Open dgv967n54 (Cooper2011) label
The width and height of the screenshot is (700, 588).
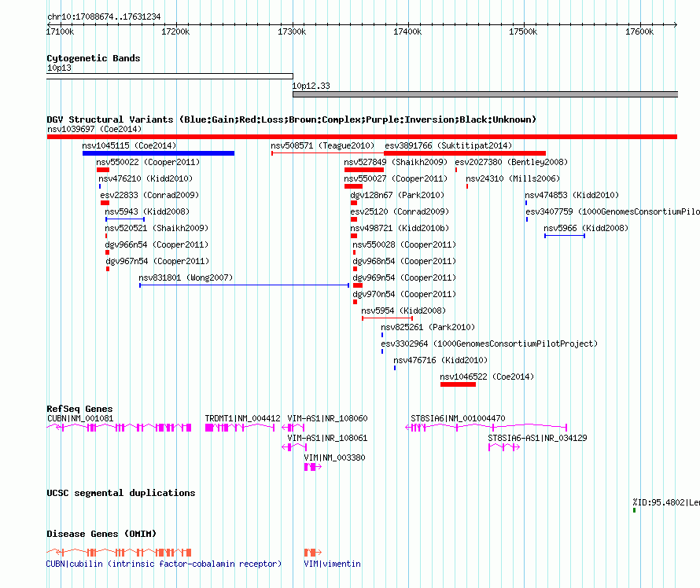[157, 261]
